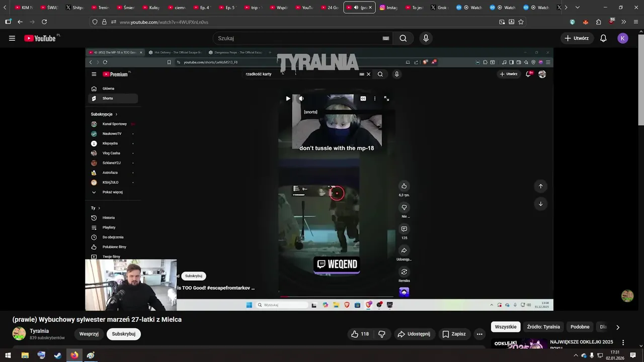Switch to the Kulisy browser tab
The image size is (644, 362).
150,8
